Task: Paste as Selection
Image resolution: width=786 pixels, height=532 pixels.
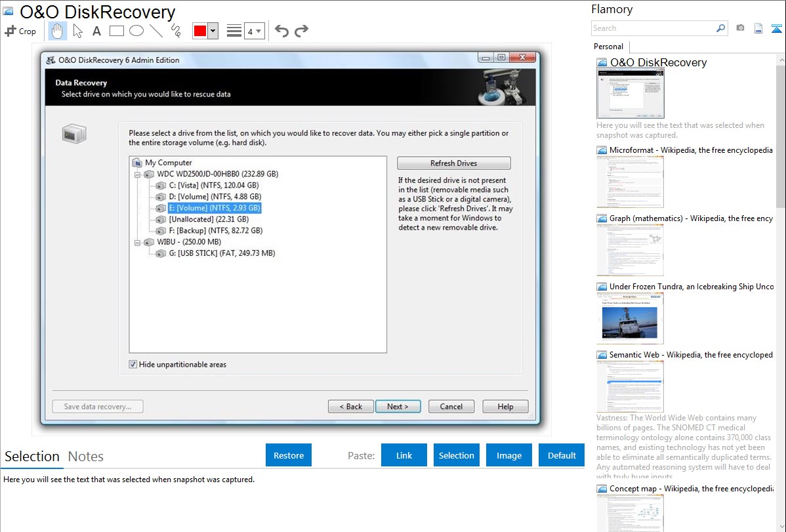Action: pyautogui.click(x=456, y=455)
